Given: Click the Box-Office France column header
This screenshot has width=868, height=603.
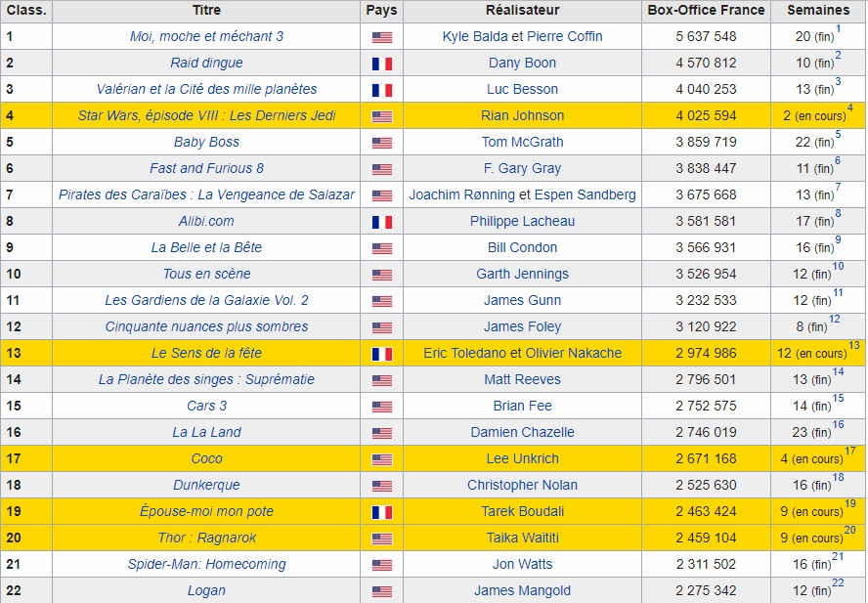Looking at the screenshot, I should [x=706, y=10].
